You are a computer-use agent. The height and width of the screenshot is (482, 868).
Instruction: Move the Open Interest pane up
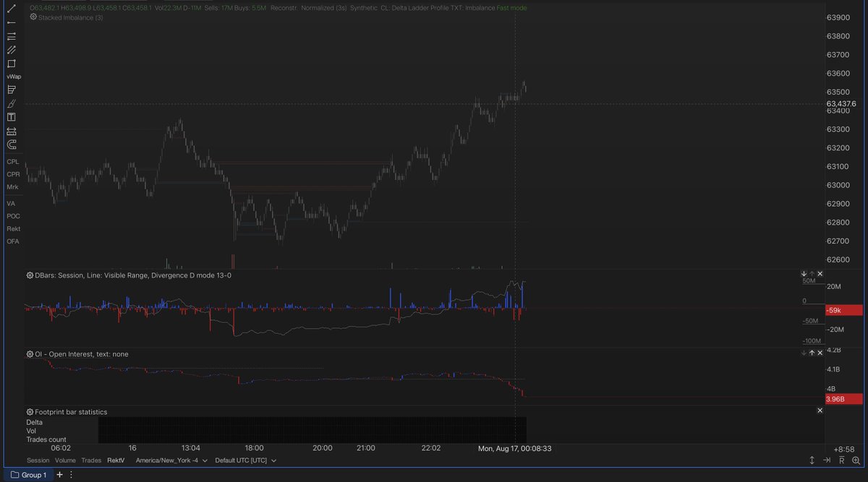812,353
